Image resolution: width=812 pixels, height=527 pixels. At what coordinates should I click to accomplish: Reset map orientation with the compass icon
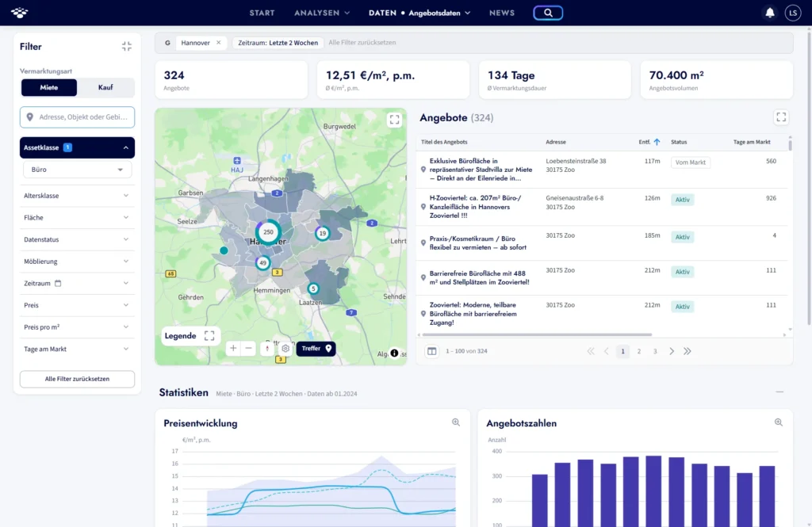(267, 349)
